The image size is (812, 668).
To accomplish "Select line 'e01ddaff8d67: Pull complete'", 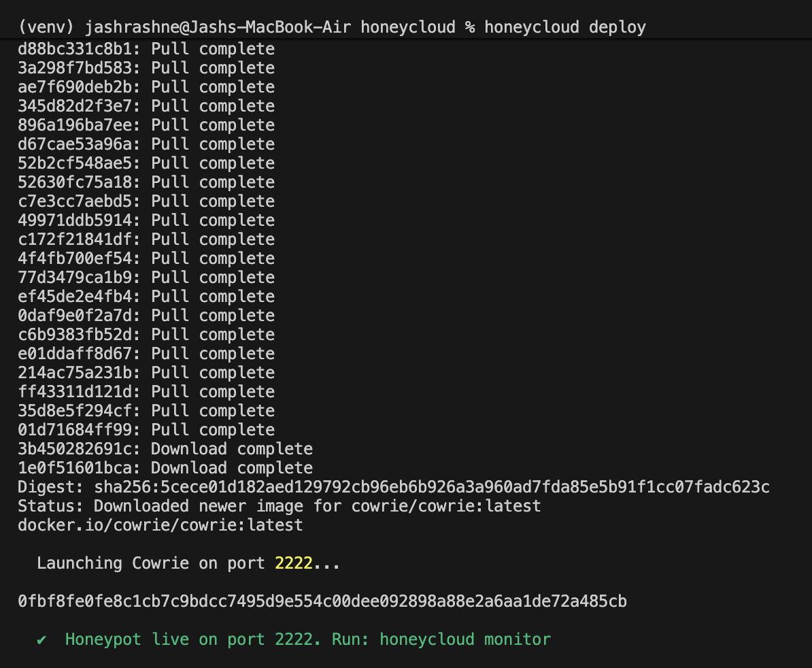I will (146, 354).
